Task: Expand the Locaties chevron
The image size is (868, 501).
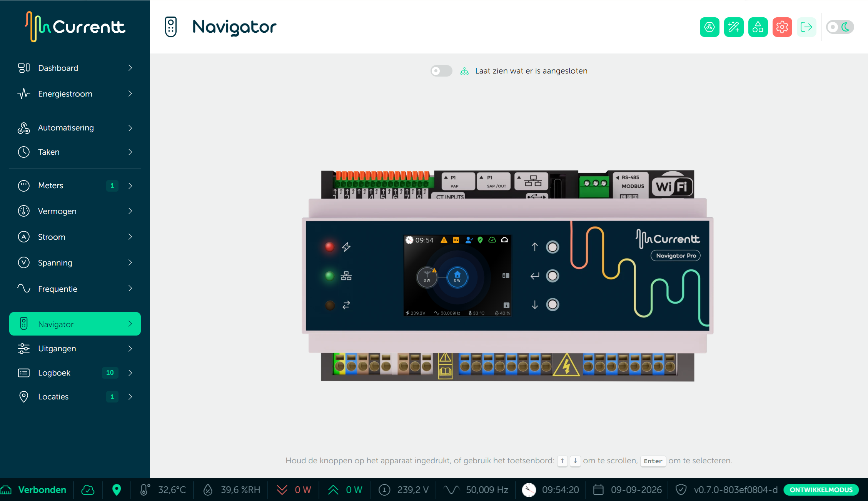Action: 130,397
